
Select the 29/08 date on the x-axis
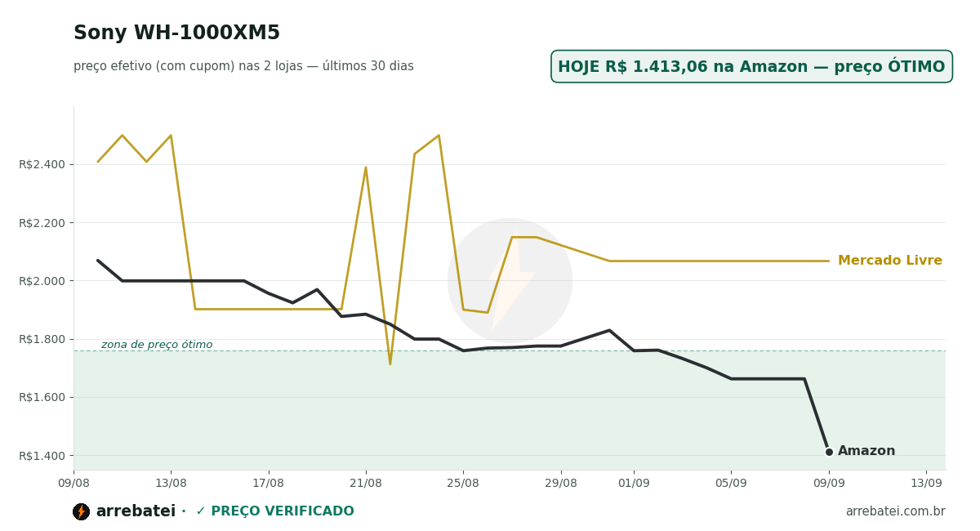561,483
